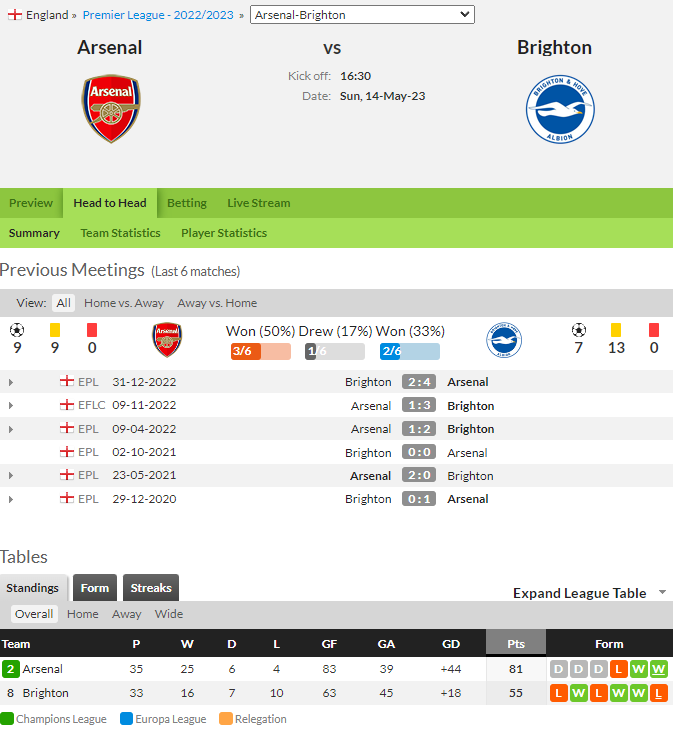
Task: Click the Streaks button in Tables
Action: pyautogui.click(x=151, y=588)
